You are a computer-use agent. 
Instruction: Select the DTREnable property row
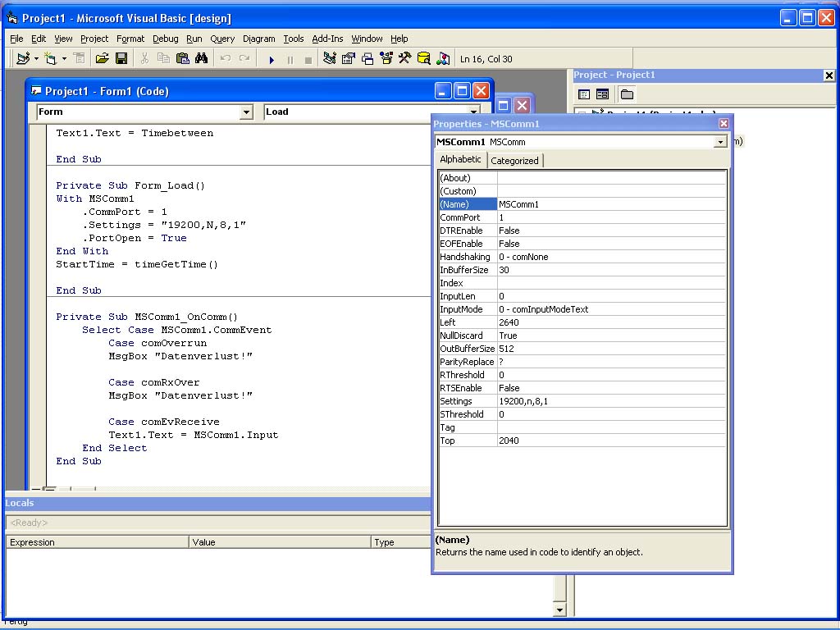coord(582,231)
